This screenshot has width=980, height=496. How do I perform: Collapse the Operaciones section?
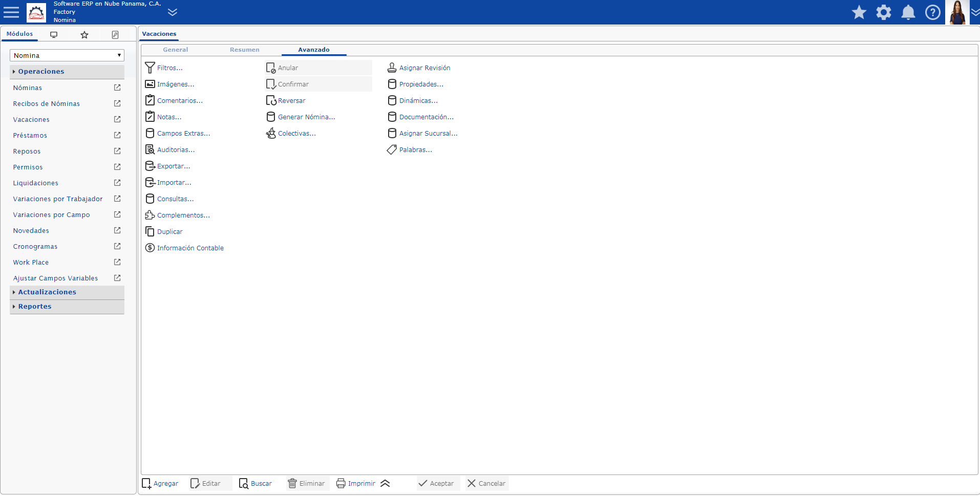pyautogui.click(x=67, y=72)
